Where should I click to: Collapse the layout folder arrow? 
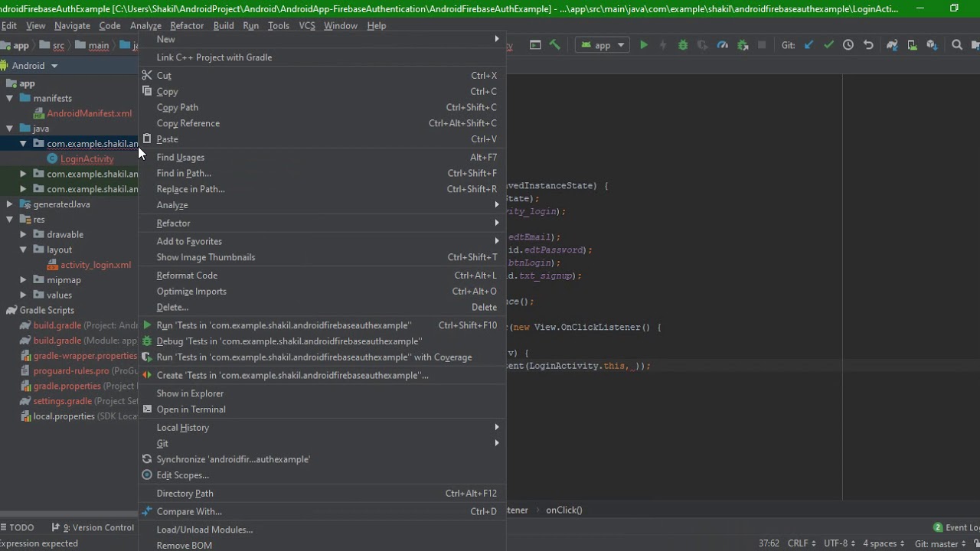[23, 249]
